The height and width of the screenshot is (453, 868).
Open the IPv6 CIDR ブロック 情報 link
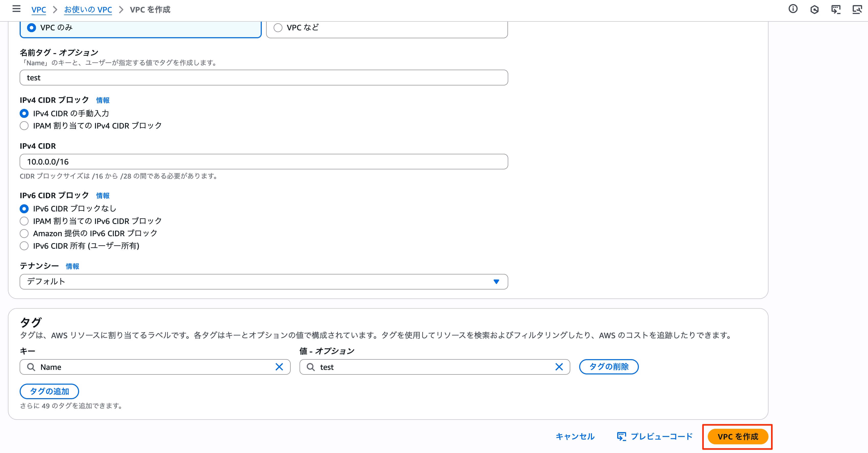pyautogui.click(x=103, y=196)
